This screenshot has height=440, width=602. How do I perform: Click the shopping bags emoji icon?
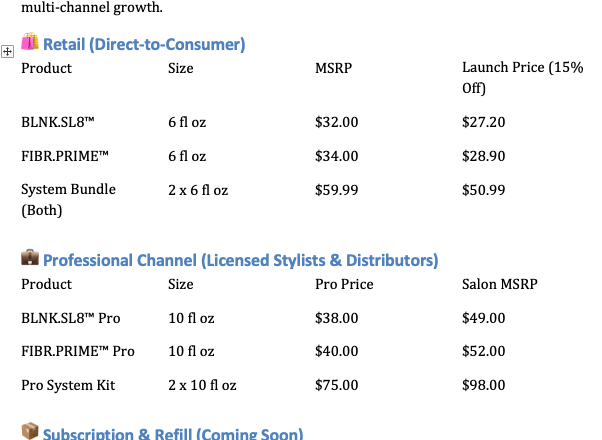coord(30,41)
